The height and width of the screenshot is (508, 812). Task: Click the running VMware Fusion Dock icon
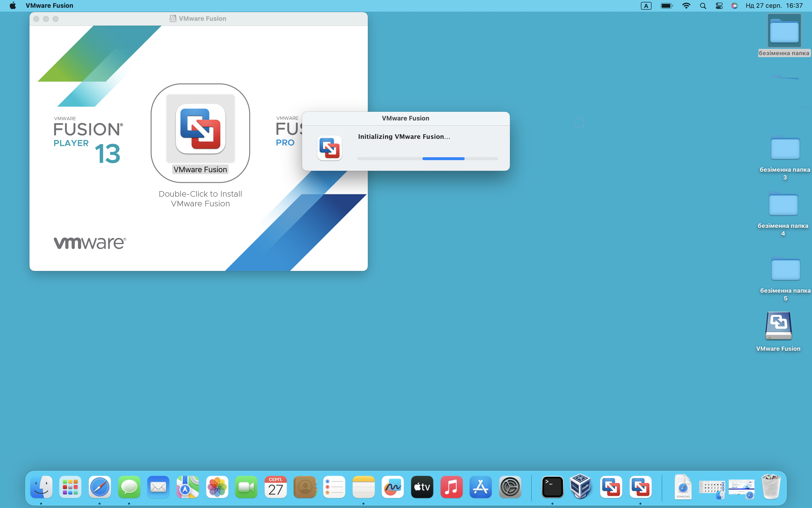coord(640,486)
